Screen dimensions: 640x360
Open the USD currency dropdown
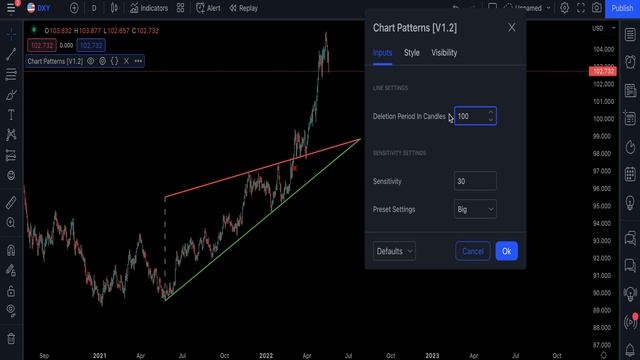click(x=603, y=29)
